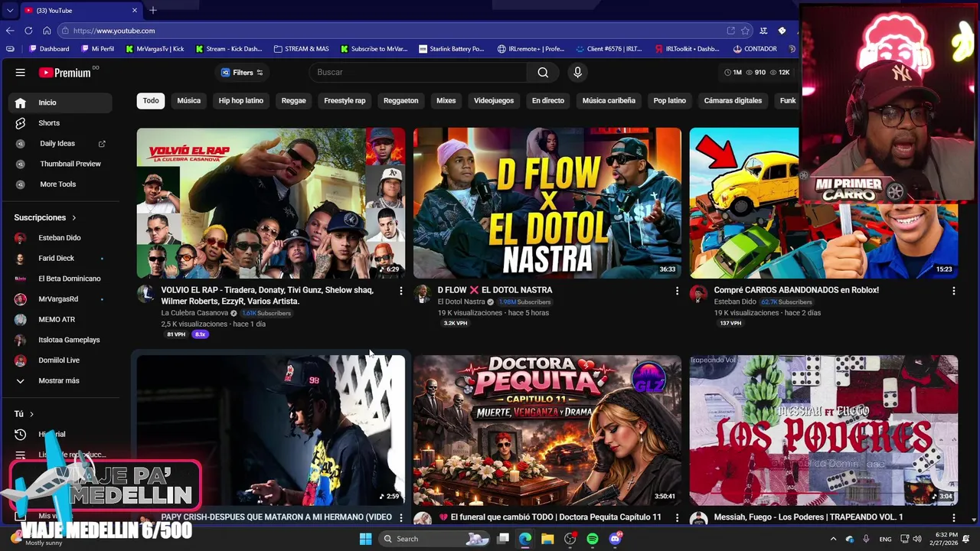Image resolution: width=980 pixels, height=551 pixels.
Task: Start voice search with the microphone
Action: pos(577,73)
